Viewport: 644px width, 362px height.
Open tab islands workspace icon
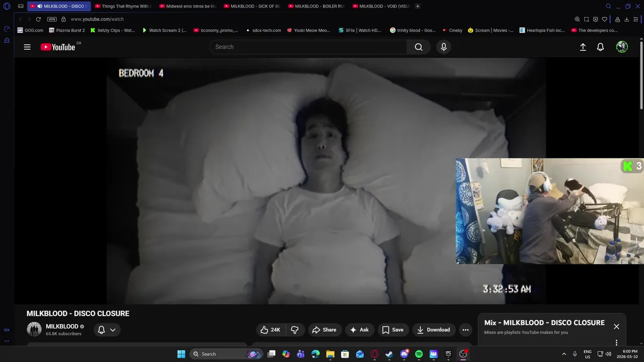tap(21, 6)
